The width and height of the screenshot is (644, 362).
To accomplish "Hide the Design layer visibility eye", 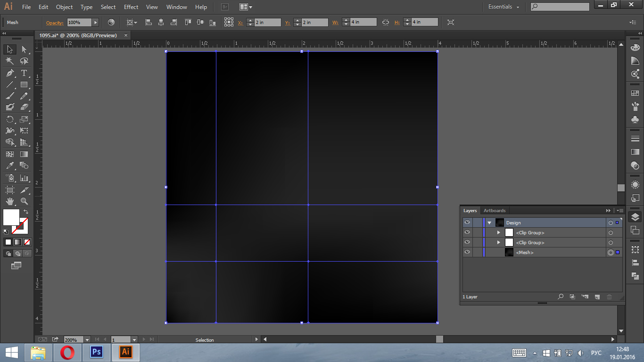I will [x=467, y=222].
